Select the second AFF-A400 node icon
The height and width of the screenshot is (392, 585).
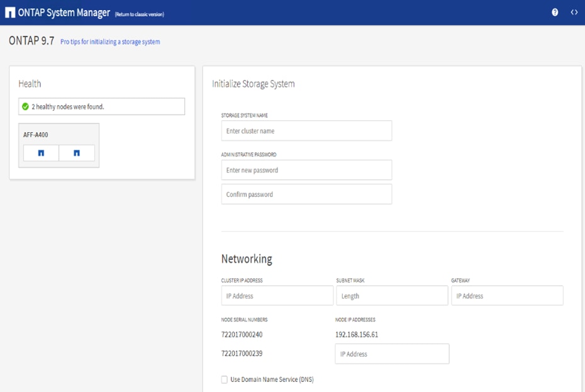tap(77, 153)
